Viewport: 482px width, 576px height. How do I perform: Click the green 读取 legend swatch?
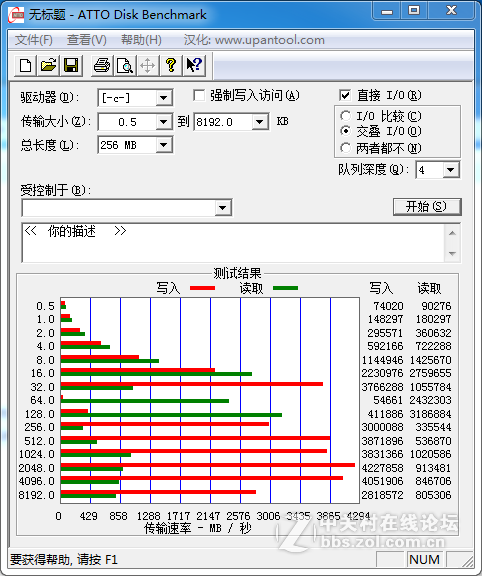285,288
